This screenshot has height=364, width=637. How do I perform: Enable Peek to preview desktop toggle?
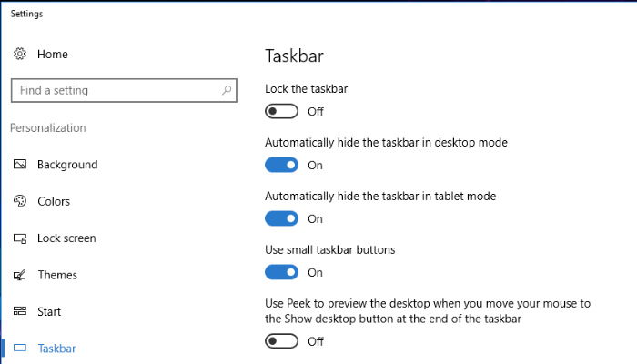(281, 341)
